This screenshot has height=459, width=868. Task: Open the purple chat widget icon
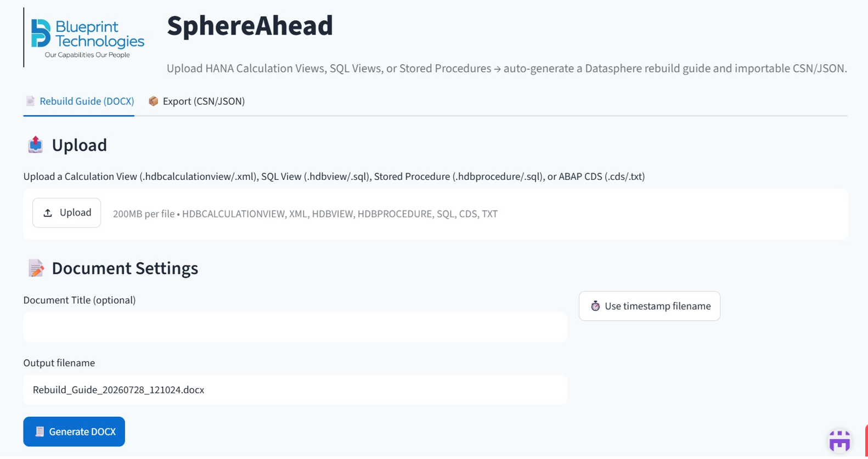pyautogui.click(x=839, y=440)
